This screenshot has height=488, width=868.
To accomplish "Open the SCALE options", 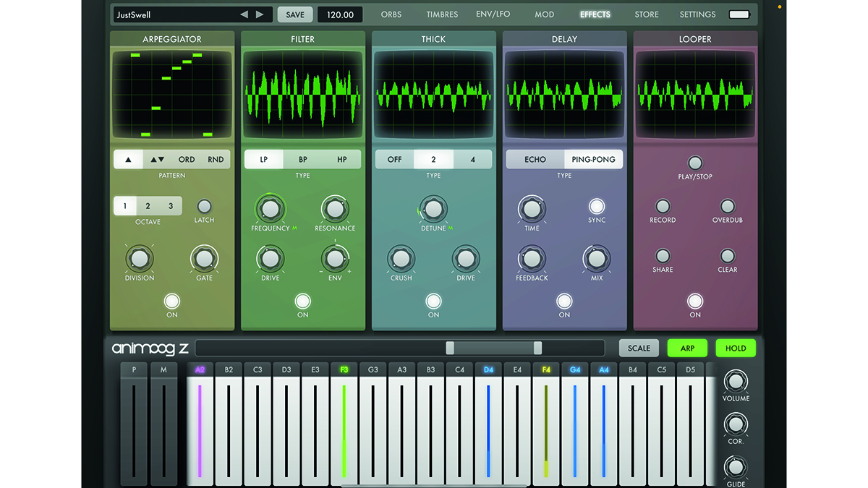I will click(x=639, y=348).
